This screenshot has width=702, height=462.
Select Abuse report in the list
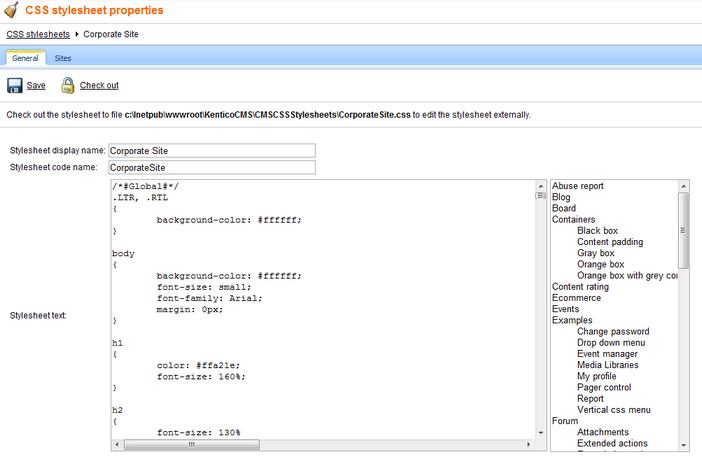pyautogui.click(x=578, y=186)
